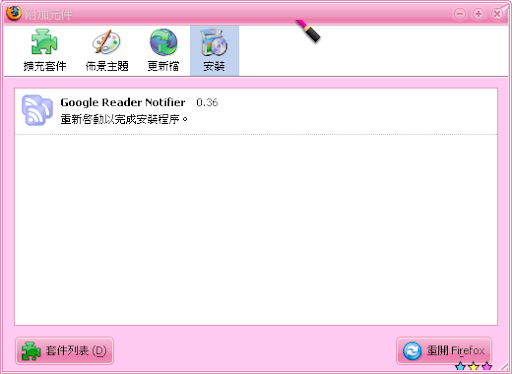Click the 重新啟動以完成安裝程序 message
The width and height of the screenshot is (512, 374).
pyautogui.click(x=124, y=119)
